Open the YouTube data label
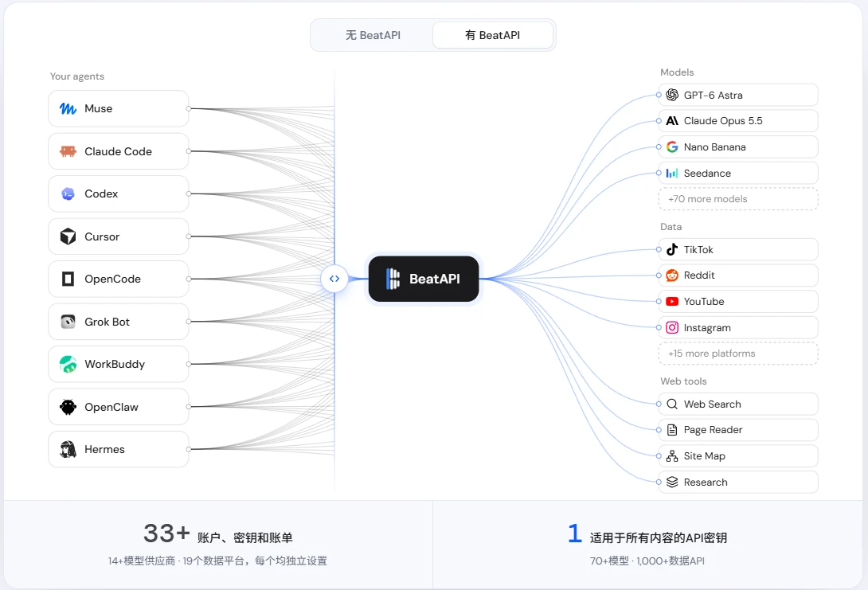868x590 pixels. coord(704,302)
